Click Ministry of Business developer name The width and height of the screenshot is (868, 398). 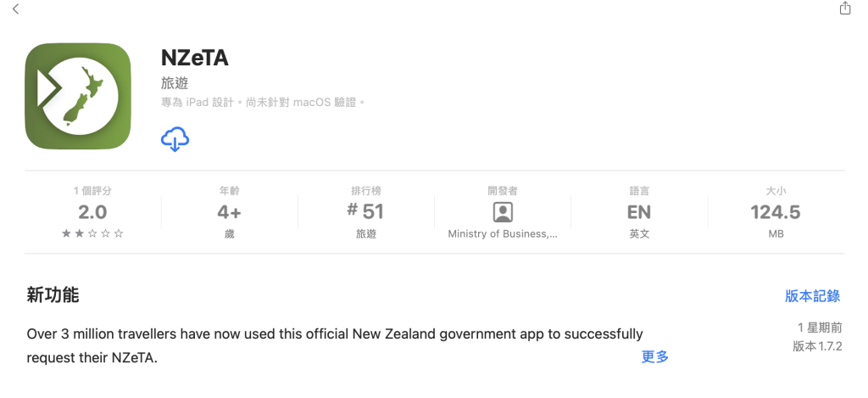click(x=503, y=234)
